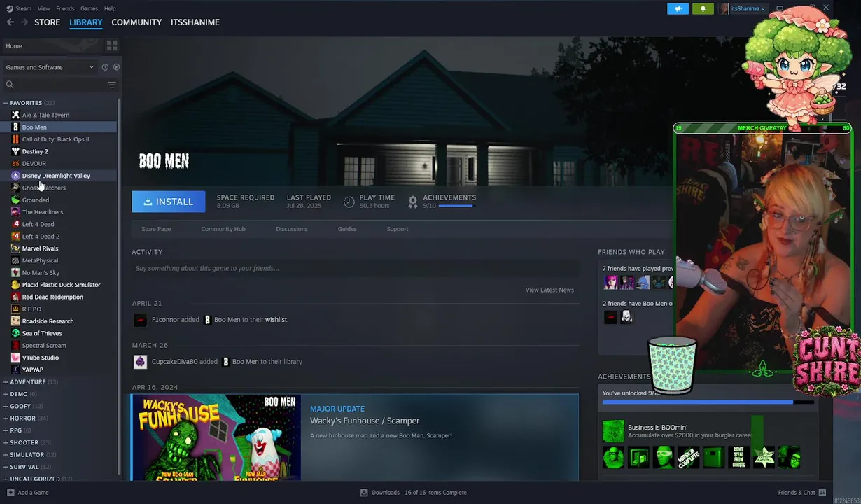Select Disney Dreamlight Valley in favorites

pyautogui.click(x=56, y=176)
